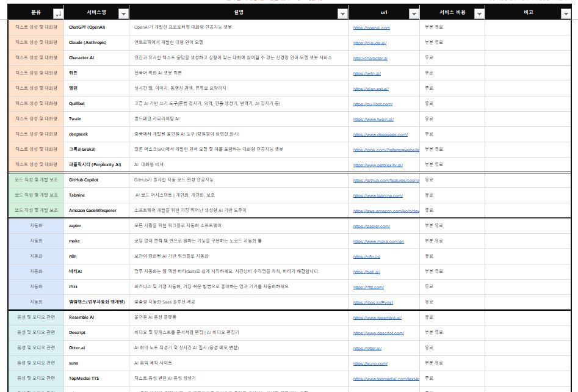Select the Tabnine service name cell
Image resolution: width=578 pixels, height=392 pixels.
96,195
